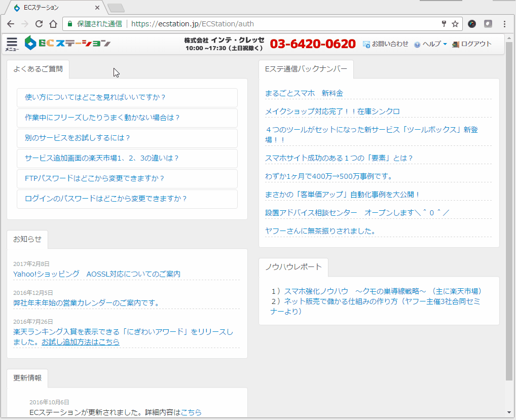Open a new browser tab

[116, 8]
